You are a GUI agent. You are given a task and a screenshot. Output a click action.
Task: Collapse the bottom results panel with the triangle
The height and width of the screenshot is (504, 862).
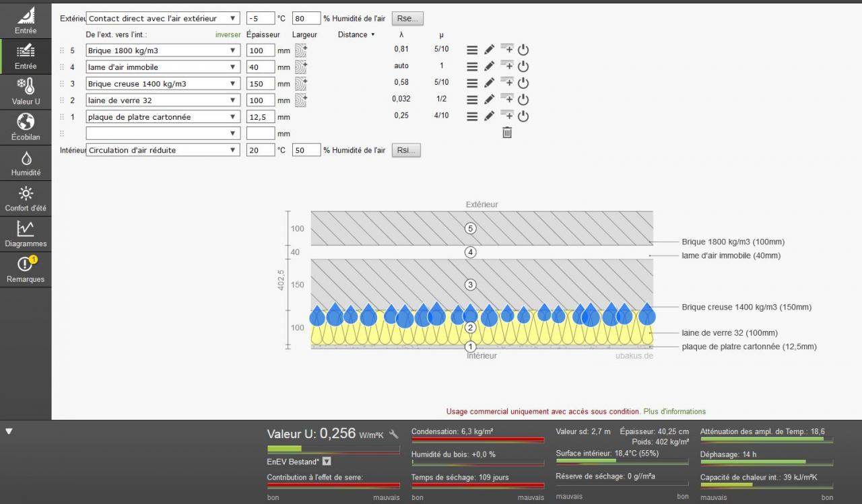(x=9, y=431)
